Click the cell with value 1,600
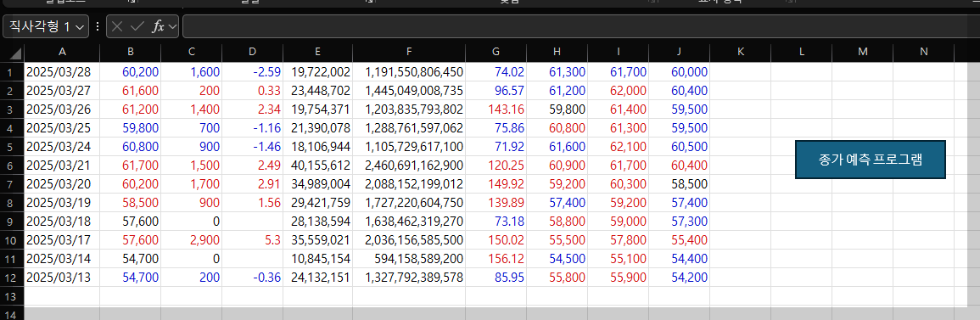The width and height of the screenshot is (980, 320). point(191,72)
